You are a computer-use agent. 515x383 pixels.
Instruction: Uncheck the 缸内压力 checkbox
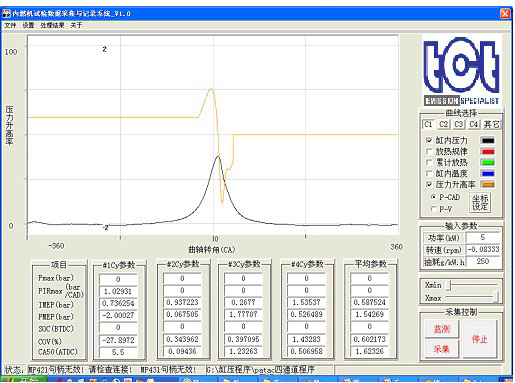tap(429, 140)
